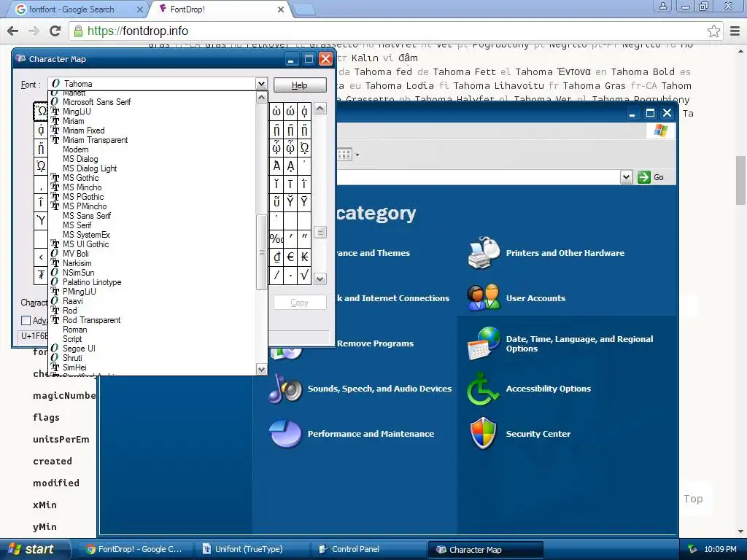
Task: Pick Palatino Linotype font
Action: (x=92, y=282)
